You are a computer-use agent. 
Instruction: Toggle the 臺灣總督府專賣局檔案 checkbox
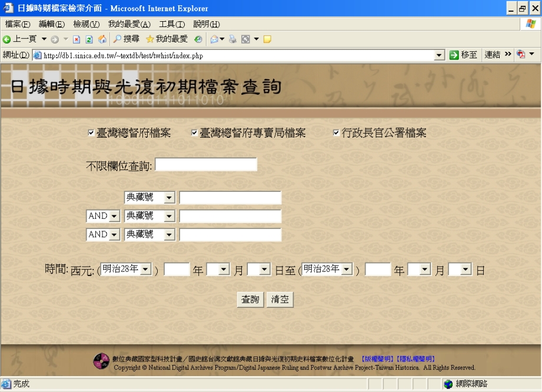point(194,132)
